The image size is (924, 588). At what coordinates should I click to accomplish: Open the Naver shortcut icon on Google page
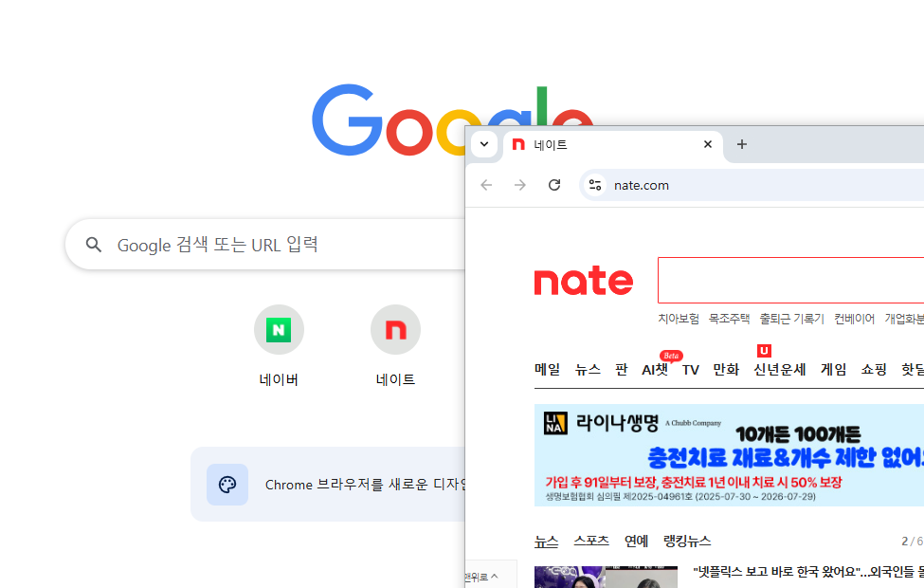279,330
